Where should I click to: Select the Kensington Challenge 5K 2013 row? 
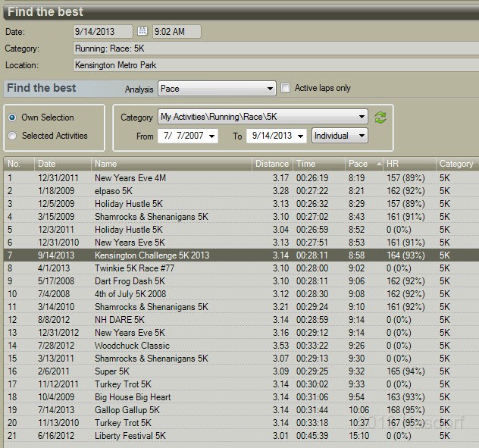(152, 255)
